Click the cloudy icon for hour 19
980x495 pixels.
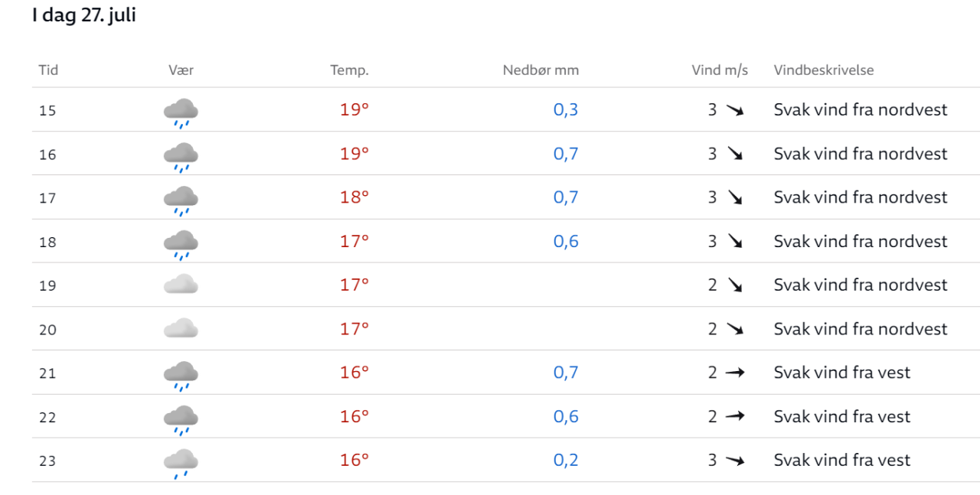pyautogui.click(x=181, y=285)
